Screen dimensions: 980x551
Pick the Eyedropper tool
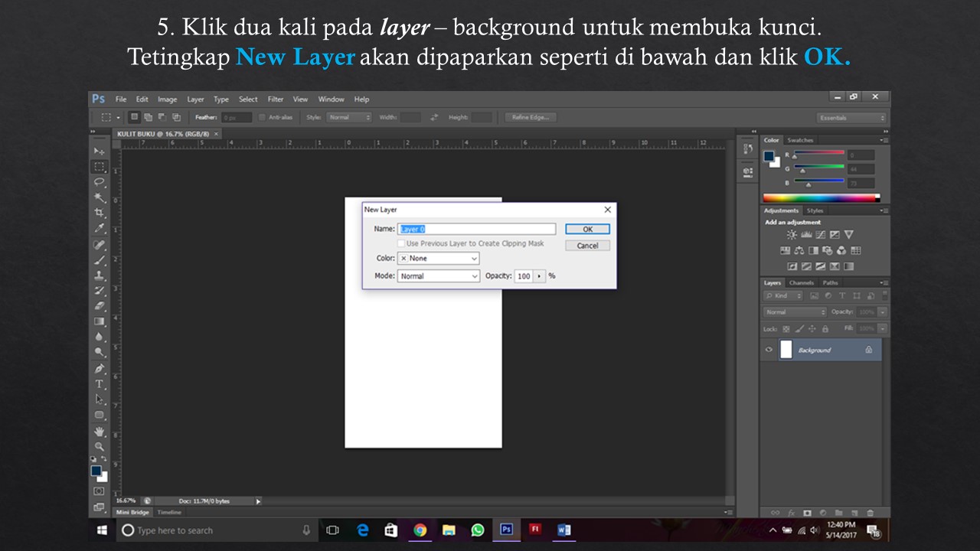[x=99, y=228]
